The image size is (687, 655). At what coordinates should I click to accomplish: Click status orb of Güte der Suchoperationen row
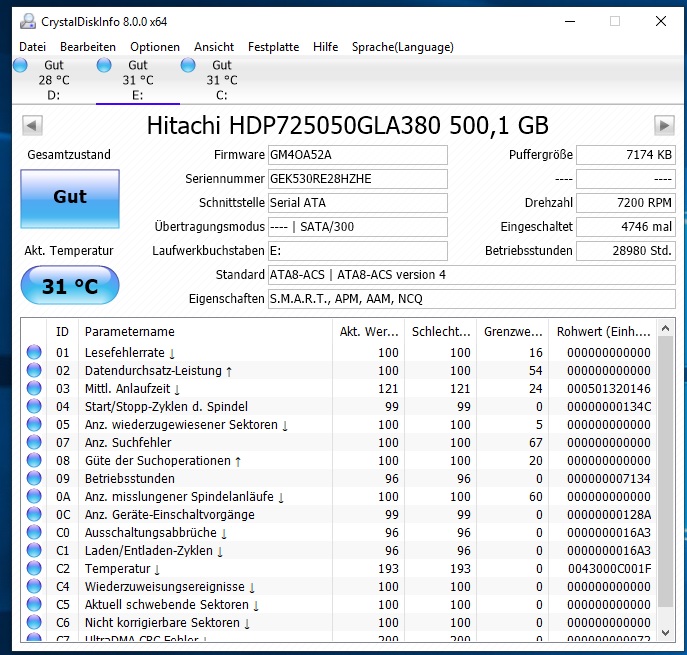point(34,460)
